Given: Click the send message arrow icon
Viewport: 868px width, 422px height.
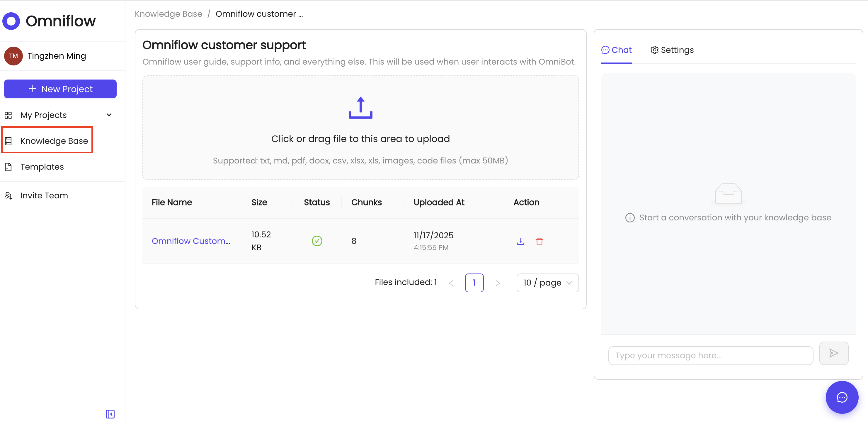Looking at the screenshot, I should [x=834, y=353].
